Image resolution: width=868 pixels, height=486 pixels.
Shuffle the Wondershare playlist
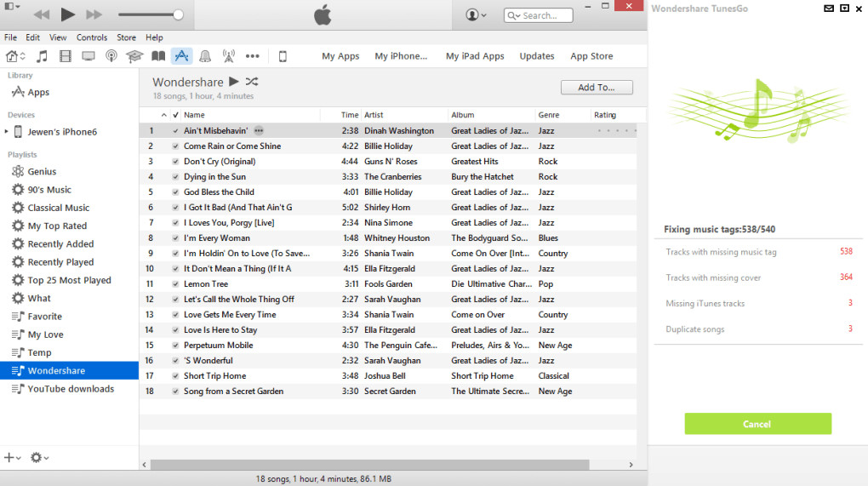[x=252, y=82]
